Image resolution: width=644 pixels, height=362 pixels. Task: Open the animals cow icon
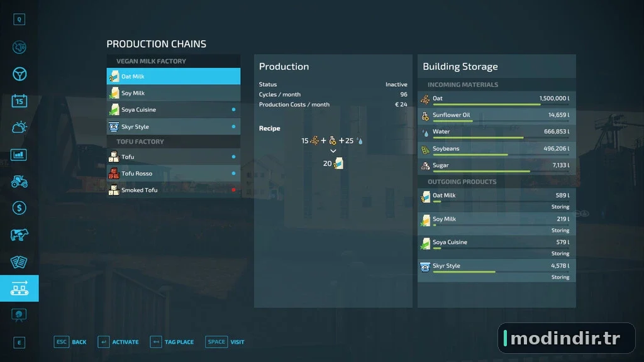click(x=19, y=235)
